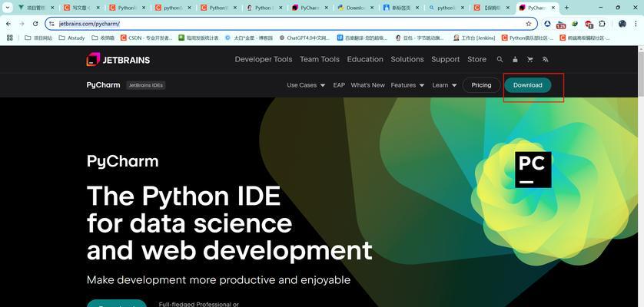Image resolution: width=644 pixels, height=307 pixels.
Task: Open the Team Tools menu
Action: pyautogui.click(x=320, y=60)
